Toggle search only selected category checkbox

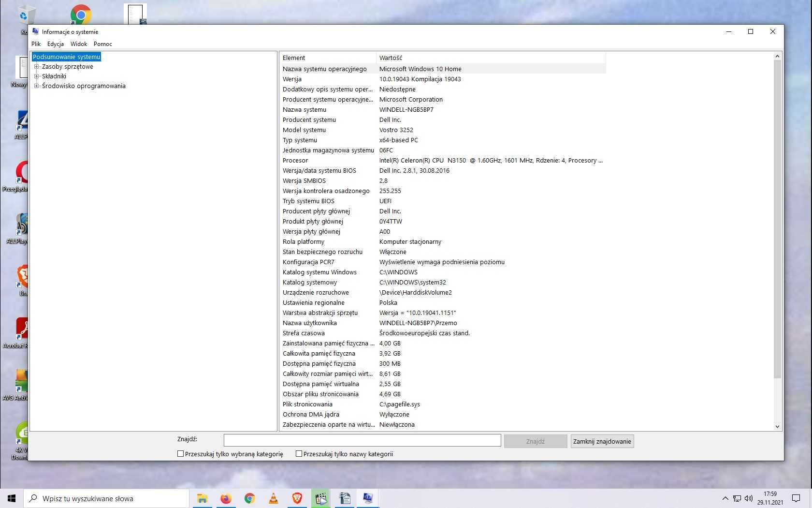tap(181, 454)
